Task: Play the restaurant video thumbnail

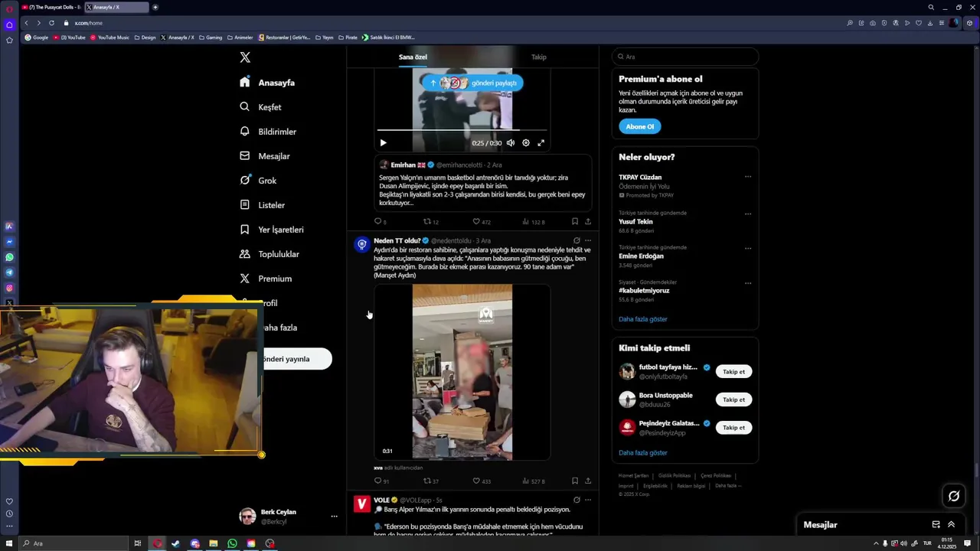Action: (462, 372)
